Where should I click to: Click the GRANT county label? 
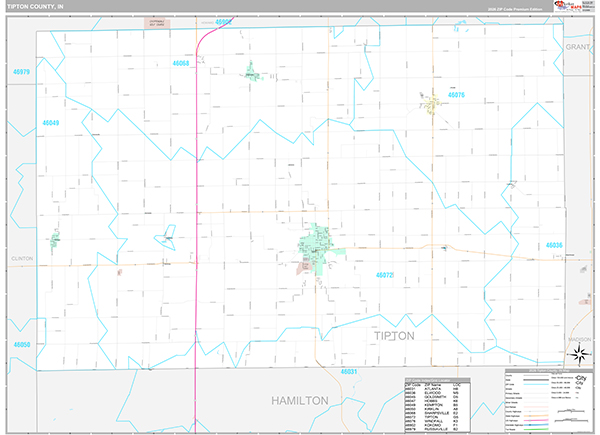(x=577, y=47)
